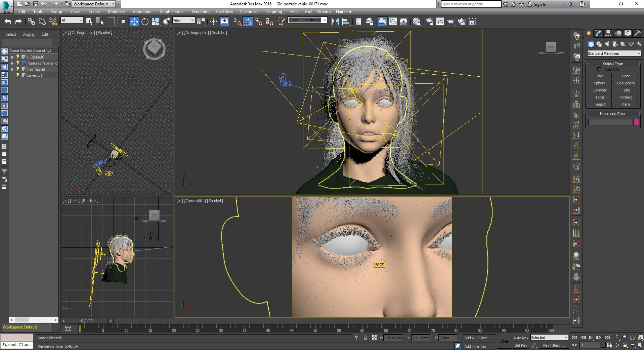Expand the features face layer in explorer
The image size is (644, 350).
(x=12, y=63)
